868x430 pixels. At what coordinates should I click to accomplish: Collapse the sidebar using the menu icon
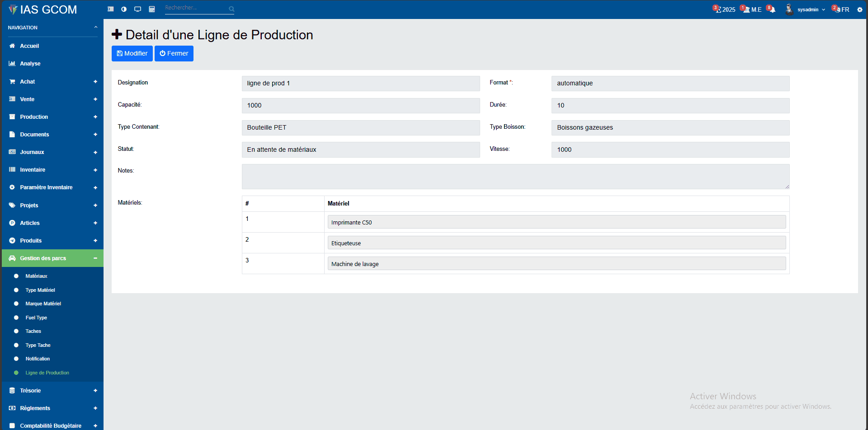[x=110, y=9]
